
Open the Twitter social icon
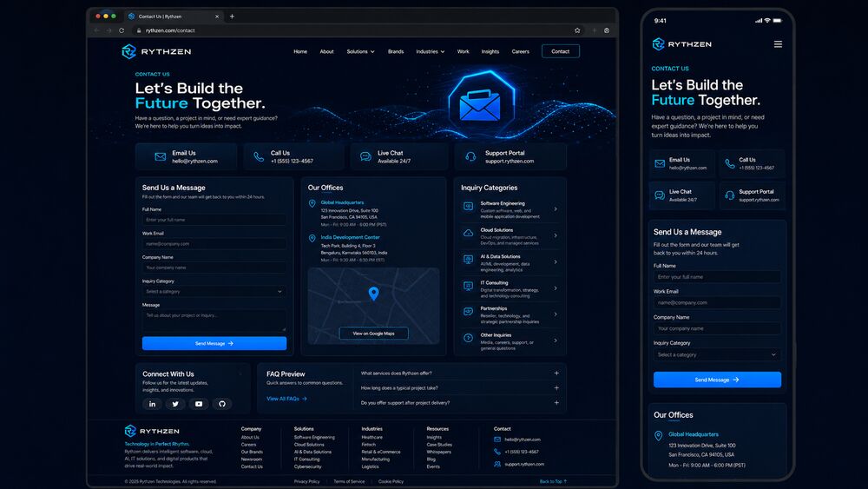pos(175,404)
